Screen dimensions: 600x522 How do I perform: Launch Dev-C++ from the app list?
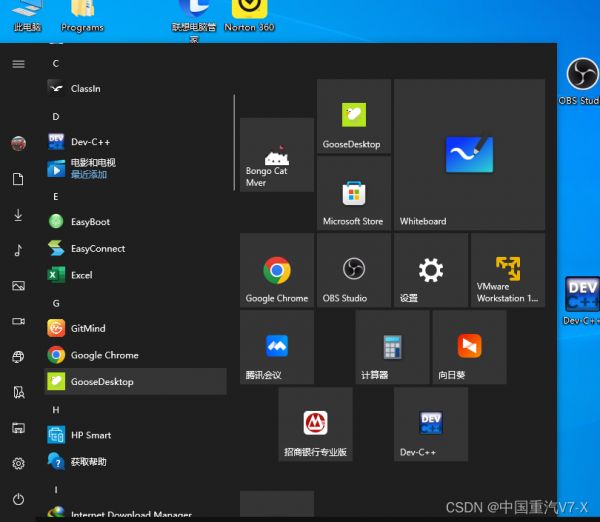[x=136, y=142]
